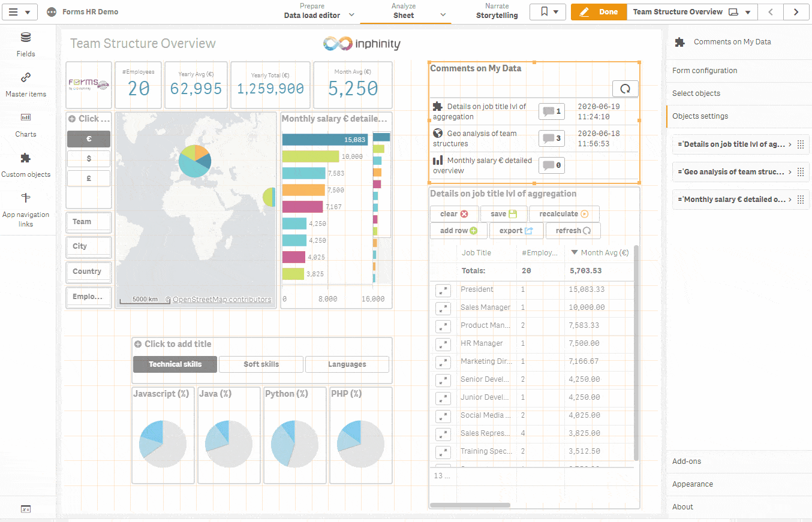812x522 pixels.
Task: Select the $ currency option
Action: pyautogui.click(x=89, y=159)
